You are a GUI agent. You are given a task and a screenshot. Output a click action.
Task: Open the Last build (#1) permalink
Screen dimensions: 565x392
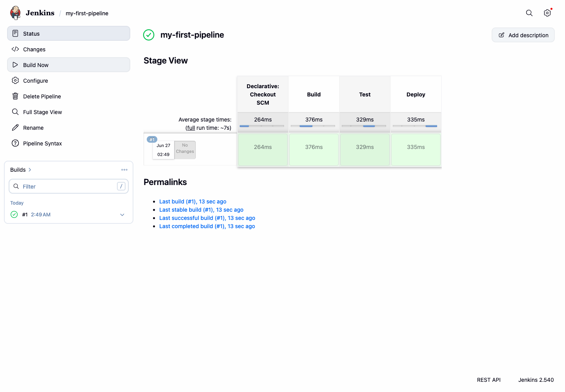[193, 201]
